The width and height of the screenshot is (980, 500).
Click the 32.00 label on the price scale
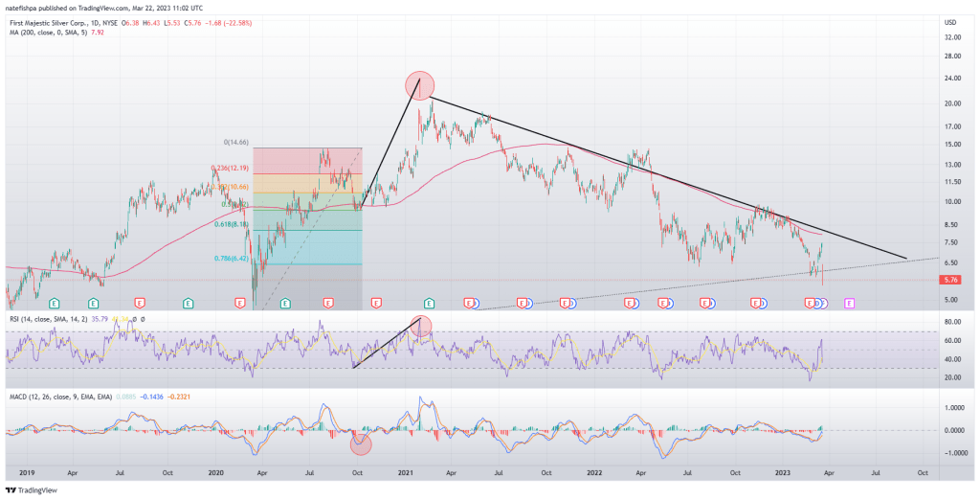pos(951,38)
